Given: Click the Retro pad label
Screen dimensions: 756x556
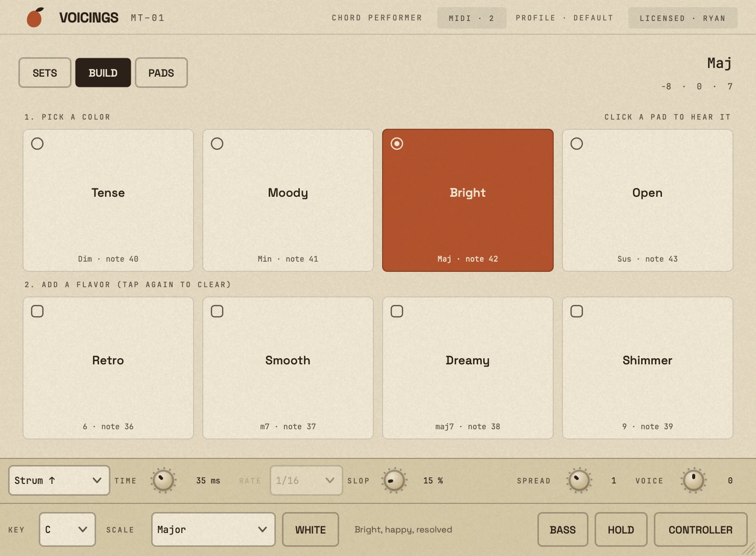Looking at the screenshot, I should [108, 360].
